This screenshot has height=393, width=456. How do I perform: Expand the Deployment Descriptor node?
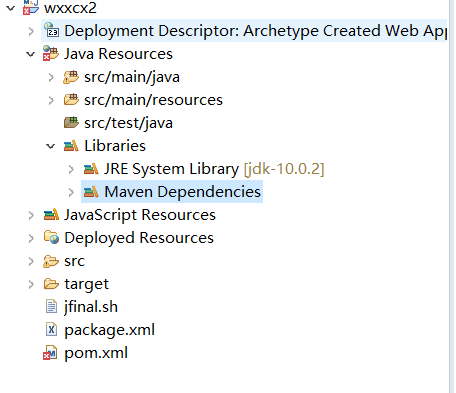[31, 31]
